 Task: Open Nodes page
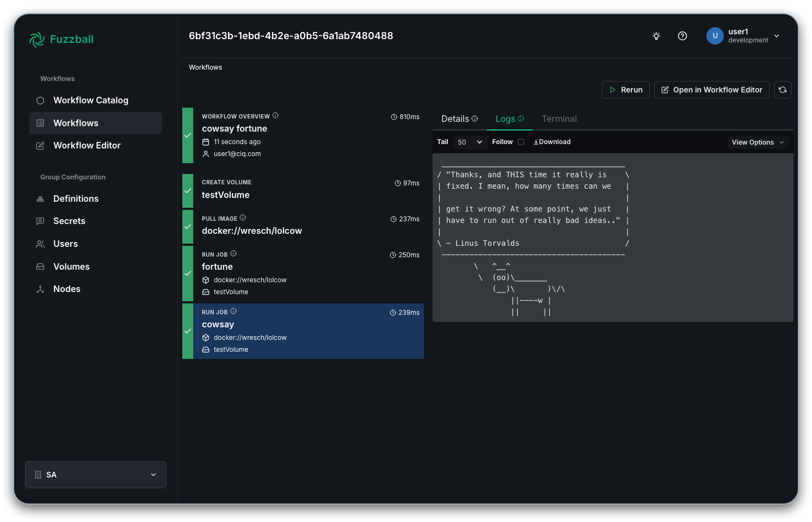tap(96, 289)
